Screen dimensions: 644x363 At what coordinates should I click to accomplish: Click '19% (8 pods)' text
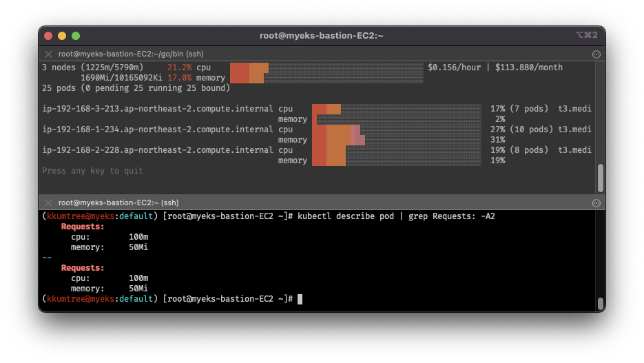[x=519, y=150]
